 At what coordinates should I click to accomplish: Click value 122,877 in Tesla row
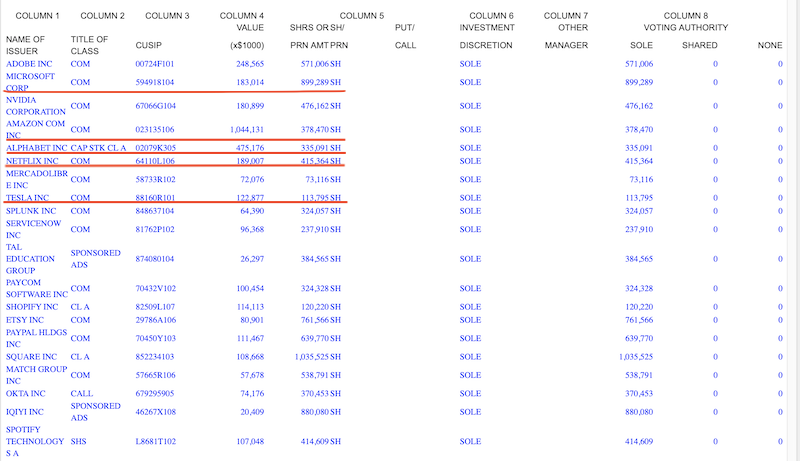tap(250, 197)
